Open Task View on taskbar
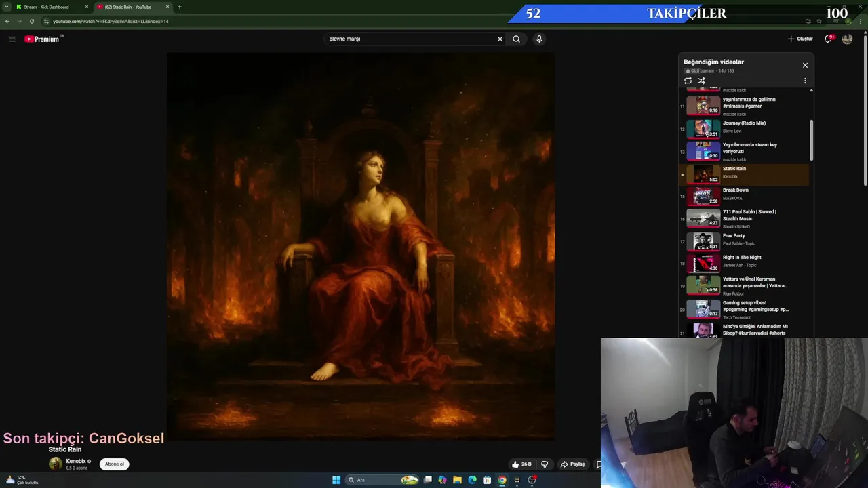The height and width of the screenshot is (488, 868). [428, 480]
